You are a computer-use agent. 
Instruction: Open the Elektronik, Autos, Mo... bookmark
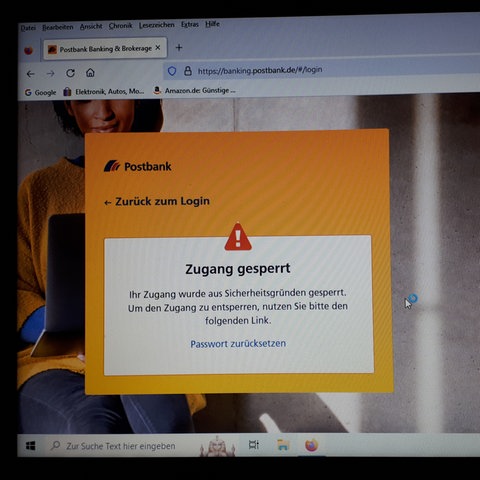pos(104,91)
